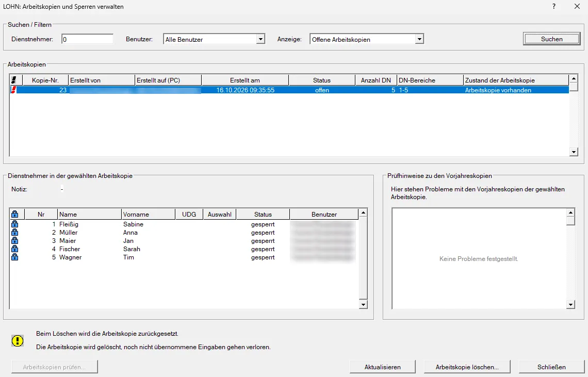Sort by the Kopie-Nr. column header

click(45, 80)
